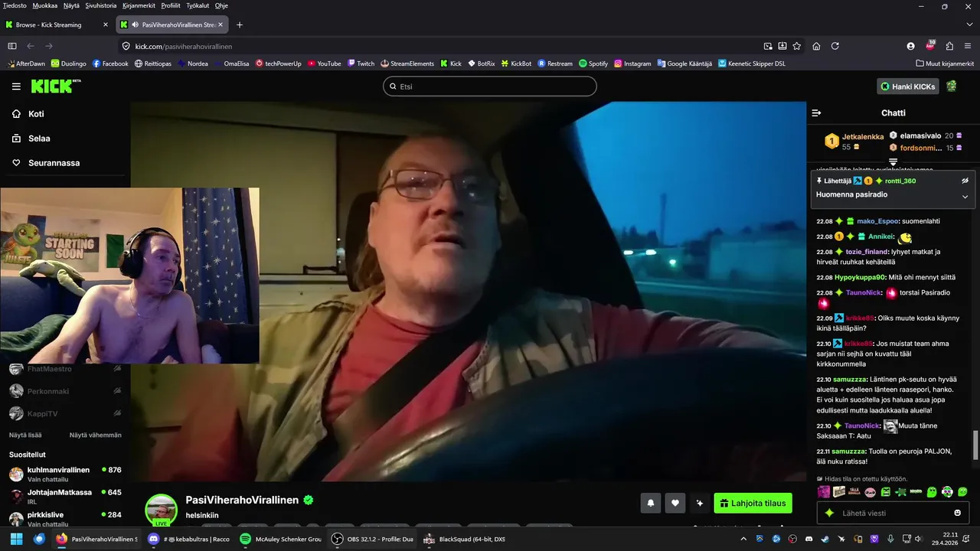Open OBS from the Windows taskbar
This screenshot has width=980, height=551.
[x=372, y=539]
